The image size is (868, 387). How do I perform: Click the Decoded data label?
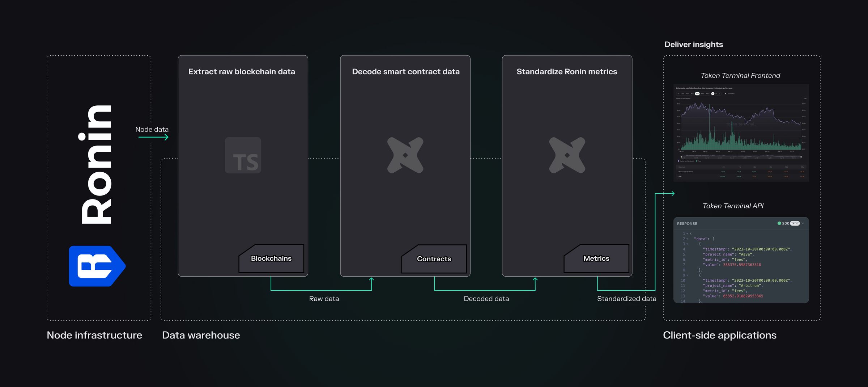coord(486,299)
